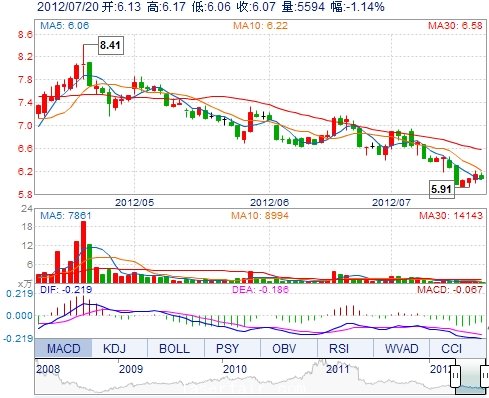Select the WVAD indicator tab

[401, 348]
